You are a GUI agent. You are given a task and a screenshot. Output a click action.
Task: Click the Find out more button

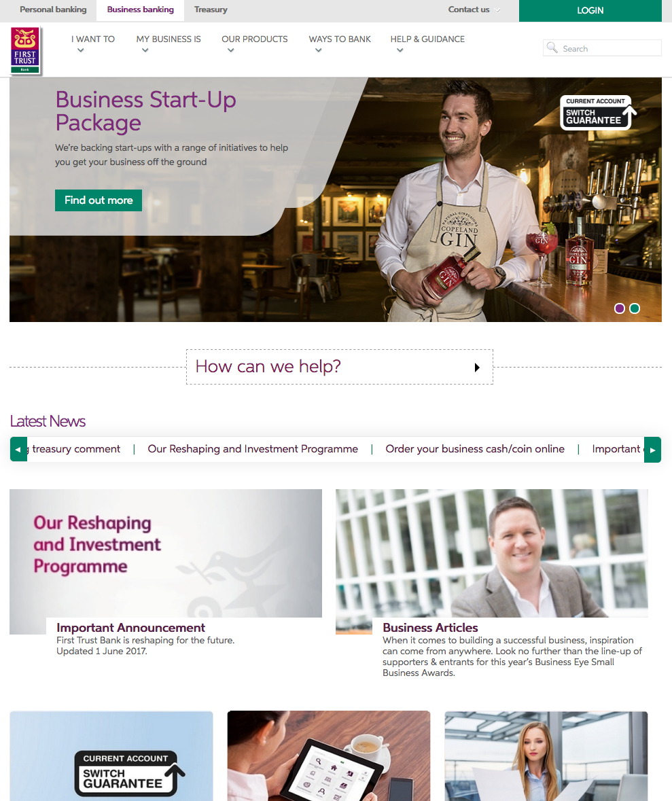[x=99, y=200]
